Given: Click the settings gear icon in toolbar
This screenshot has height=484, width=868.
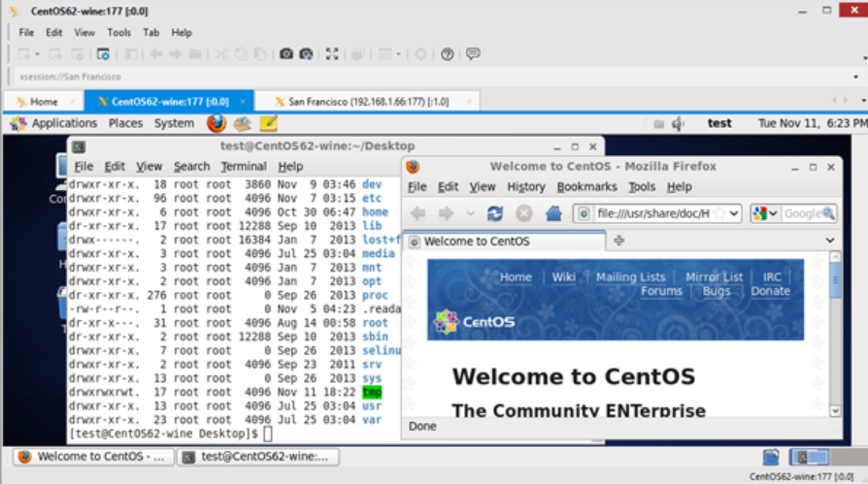Looking at the screenshot, I should click(x=420, y=54).
